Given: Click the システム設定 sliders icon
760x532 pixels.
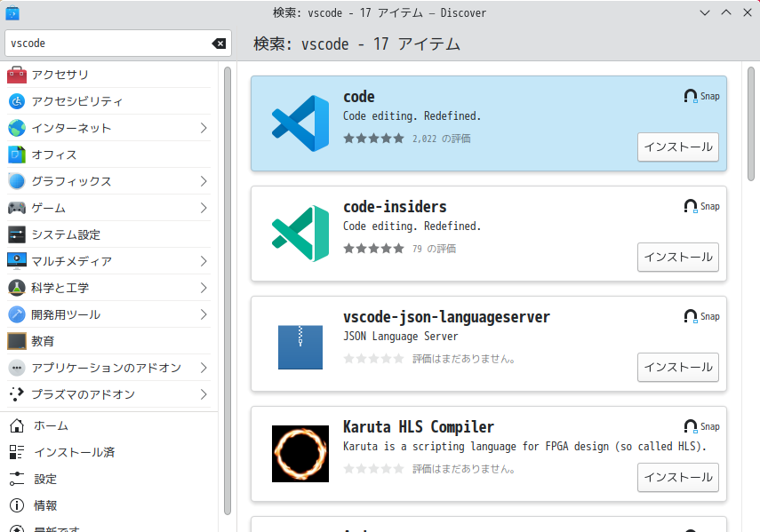Looking at the screenshot, I should [x=17, y=234].
